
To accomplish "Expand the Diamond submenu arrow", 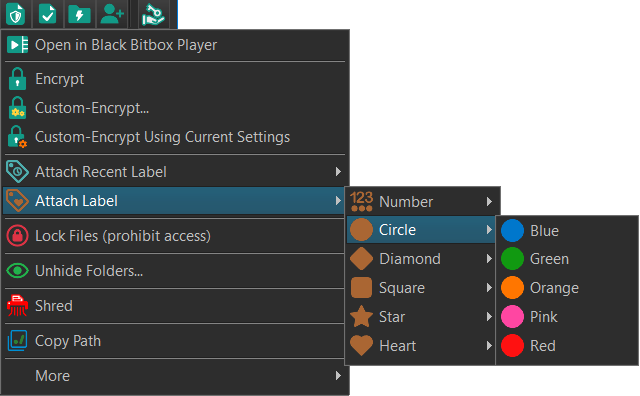I will (489, 258).
